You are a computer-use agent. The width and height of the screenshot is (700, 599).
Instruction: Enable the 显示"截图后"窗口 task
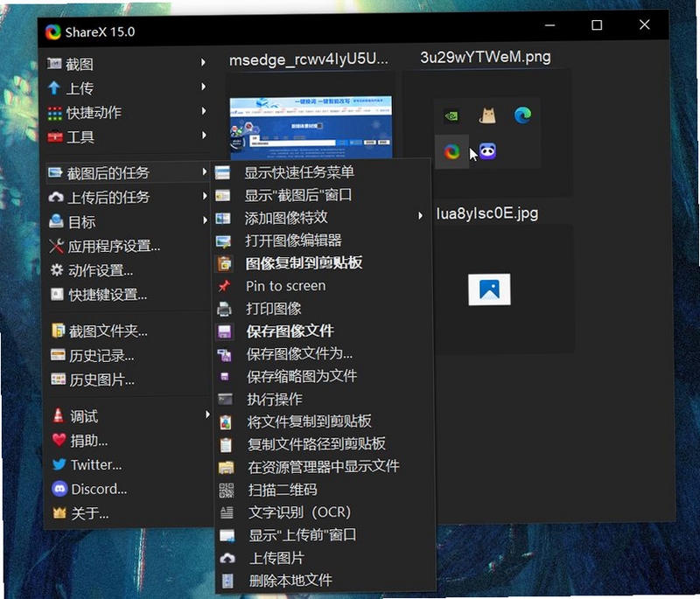(x=297, y=195)
